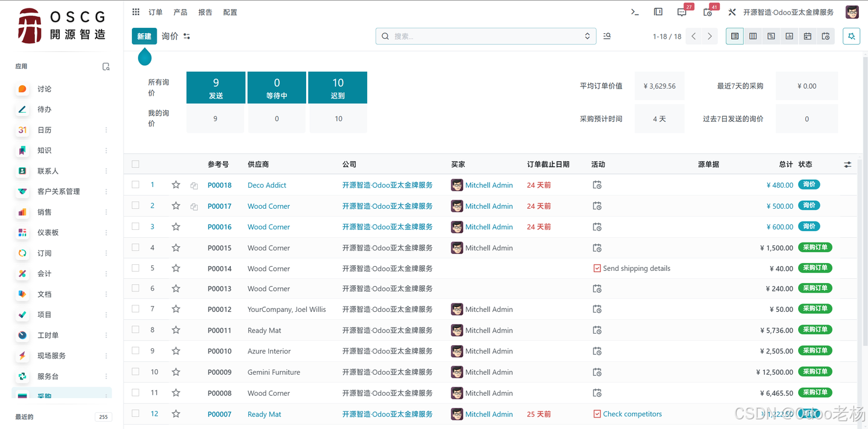Check the box for row P00012
Image resolution: width=868 pixels, height=429 pixels.
pos(136,309)
